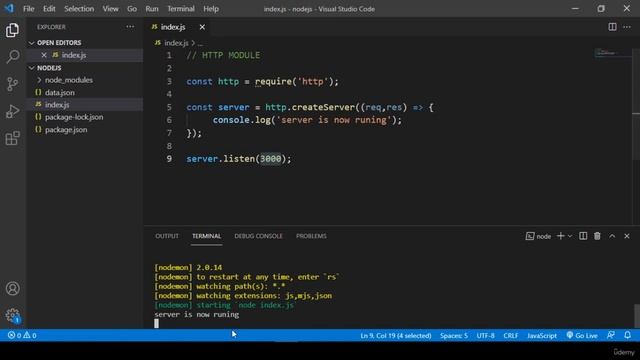Image resolution: width=640 pixels, height=360 pixels.
Task: Click the code minimap preview
Action: click(x=613, y=53)
